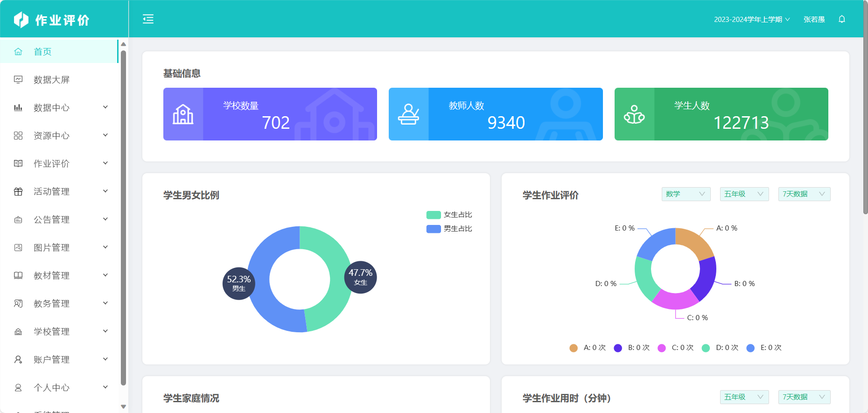Click the 活动管理 gift icon

tap(18, 191)
